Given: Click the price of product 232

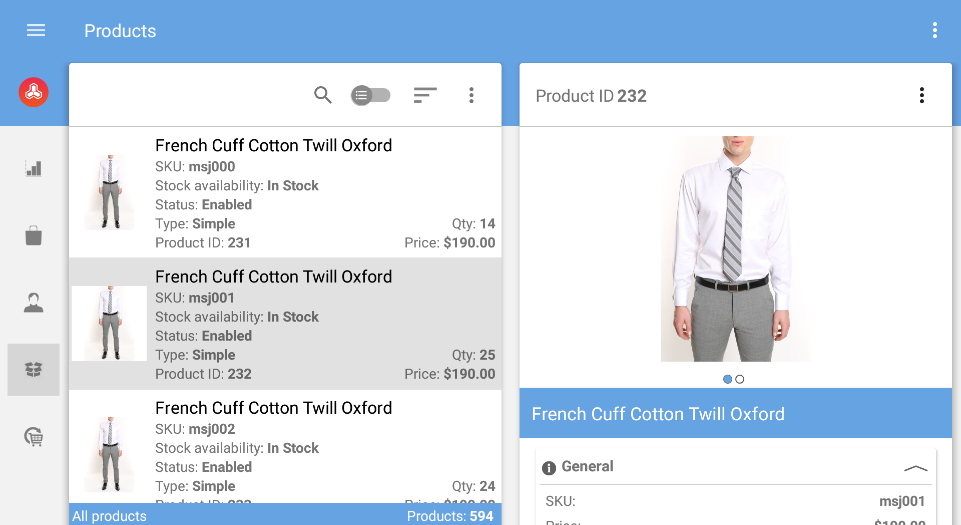Looking at the screenshot, I should 450,374.
